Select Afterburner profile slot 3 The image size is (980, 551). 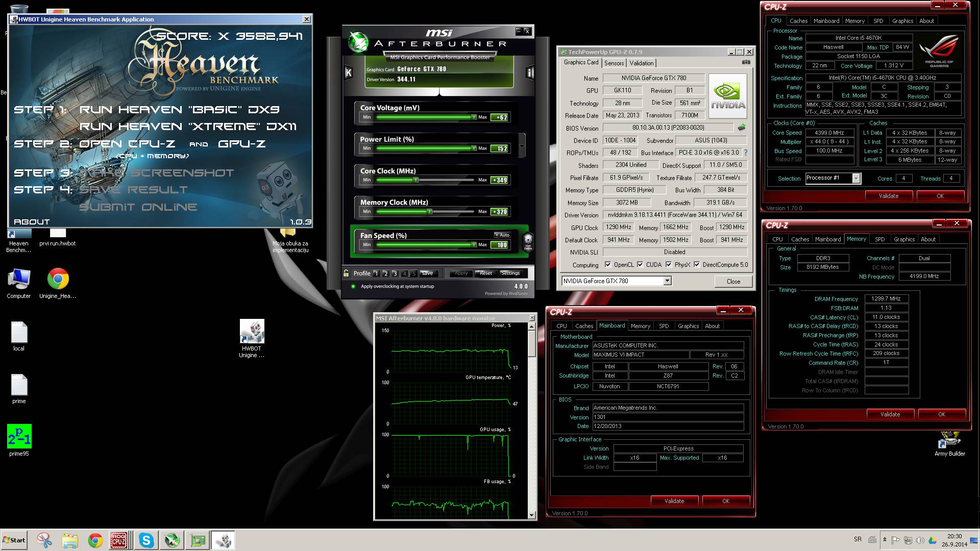pyautogui.click(x=395, y=273)
